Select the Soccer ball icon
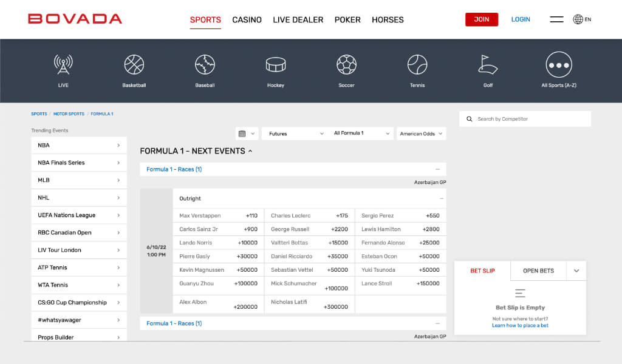This screenshot has height=364, width=622. (346, 64)
